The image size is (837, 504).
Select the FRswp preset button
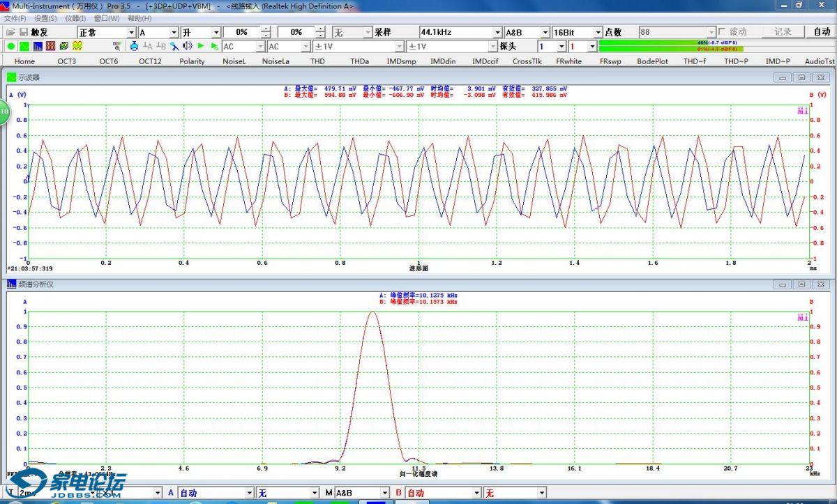(x=610, y=61)
